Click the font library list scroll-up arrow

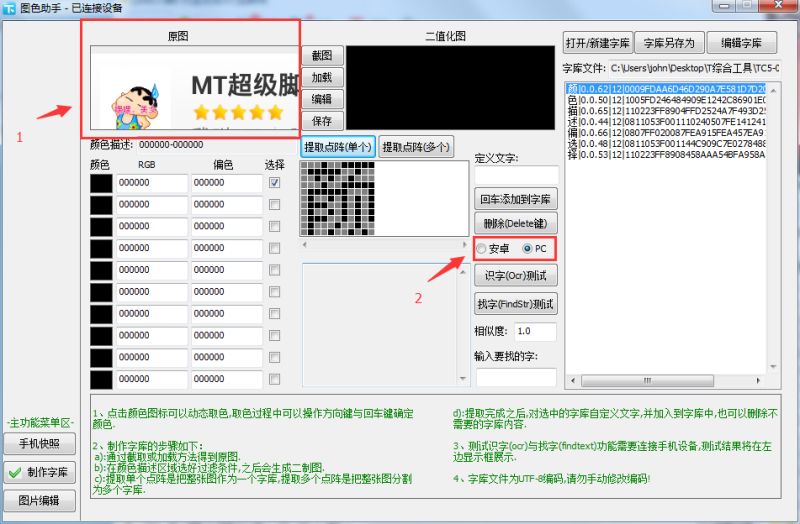[x=773, y=90]
